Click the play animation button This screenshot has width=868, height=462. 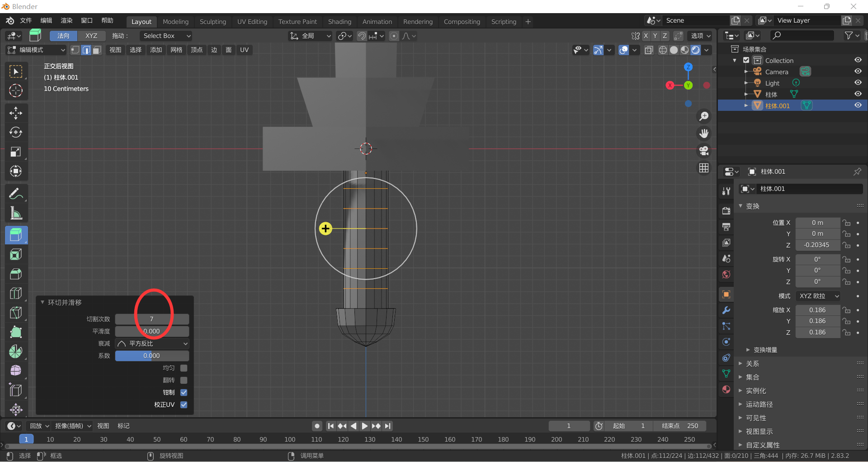tap(364, 426)
